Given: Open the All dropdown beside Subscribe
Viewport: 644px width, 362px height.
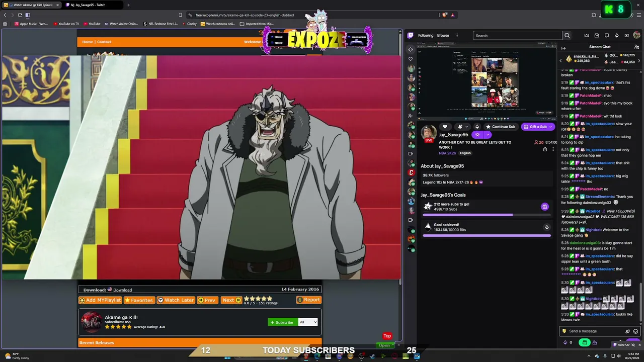Looking at the screenshot, I should [308, 322].
